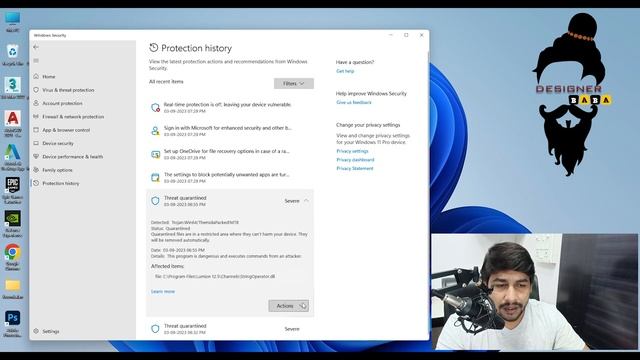Screen dimensions: 640x360
Task: Open Adobe Photoshop desktop icon
Action: point(13,323)
